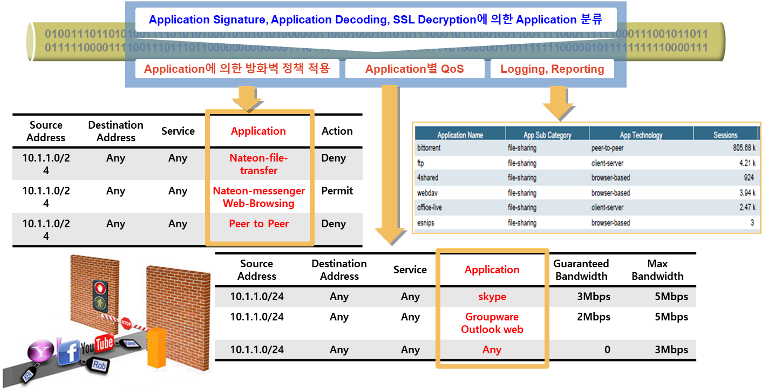Click the Facebook logo icon
Image resolution: width=762 pixels, height=391 pixels.
pos(69,352)
